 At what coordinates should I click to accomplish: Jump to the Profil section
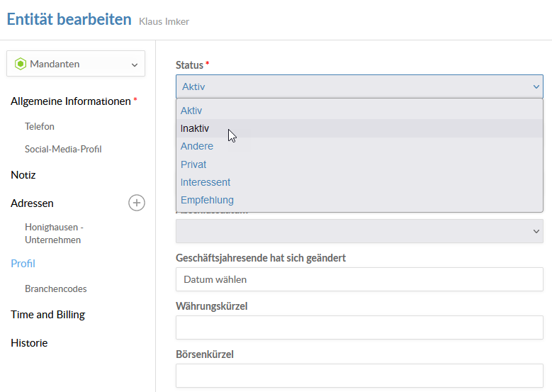[x=23, y=264]
